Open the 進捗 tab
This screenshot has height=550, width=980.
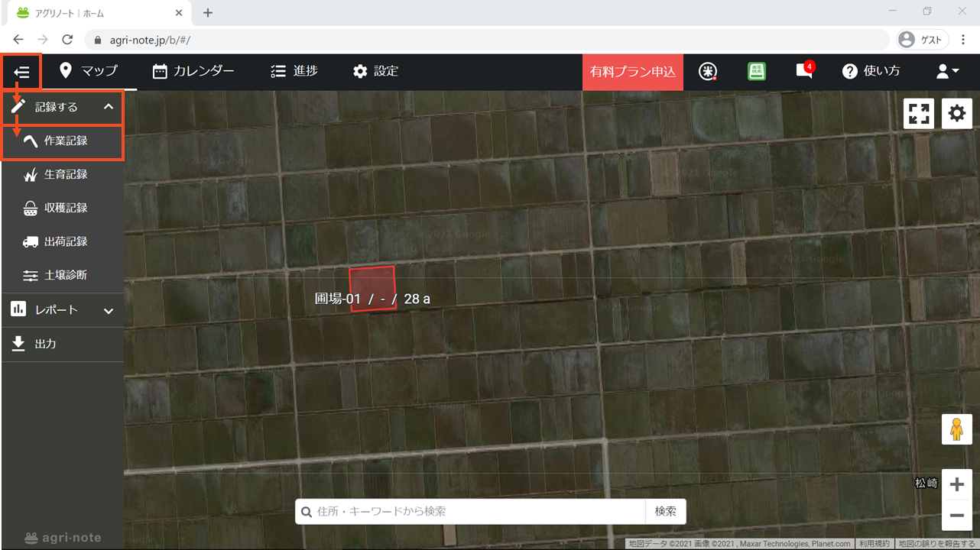(294, 71)
